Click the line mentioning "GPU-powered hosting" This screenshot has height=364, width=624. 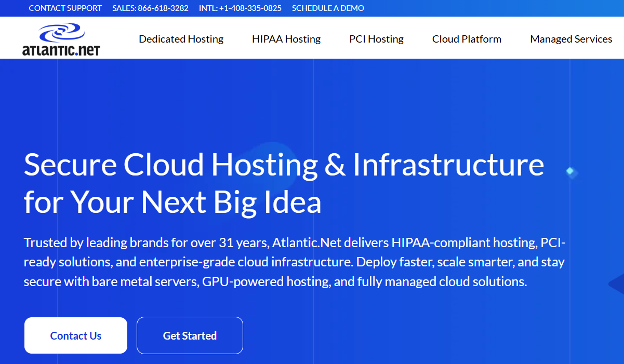pyautogui.click(x=275, y=282)
